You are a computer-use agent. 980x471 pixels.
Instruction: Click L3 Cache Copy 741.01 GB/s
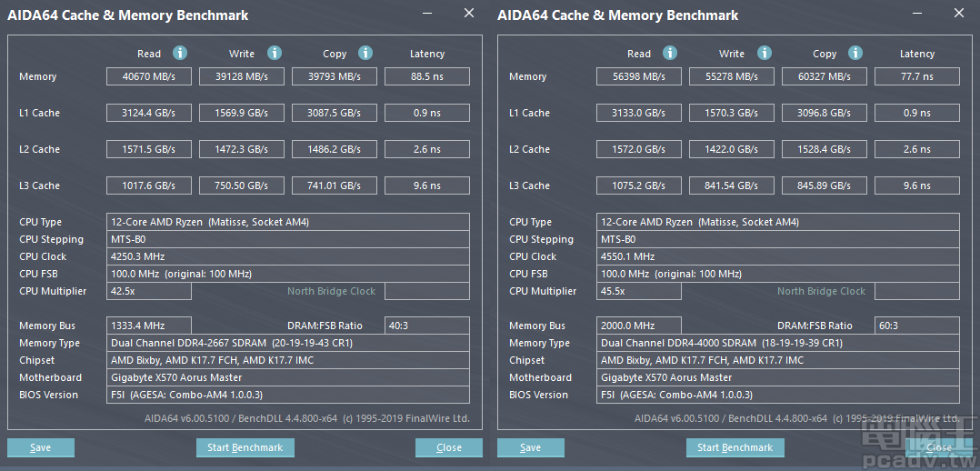(335, 185)
